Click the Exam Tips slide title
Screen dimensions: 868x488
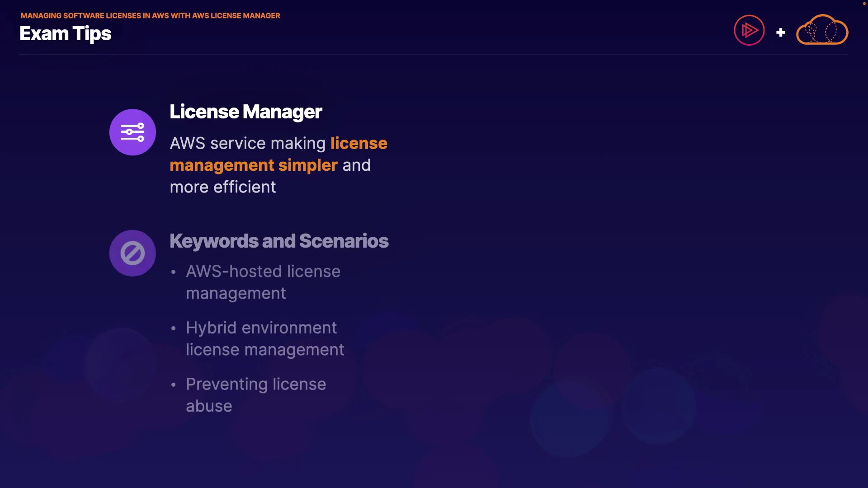[x=66, y=34]
